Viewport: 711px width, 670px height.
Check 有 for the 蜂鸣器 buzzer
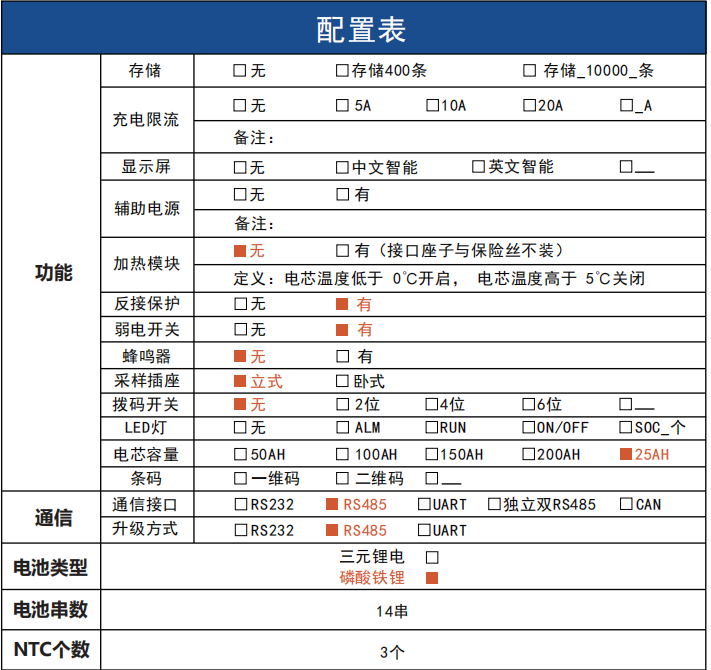tap(342, 355)
